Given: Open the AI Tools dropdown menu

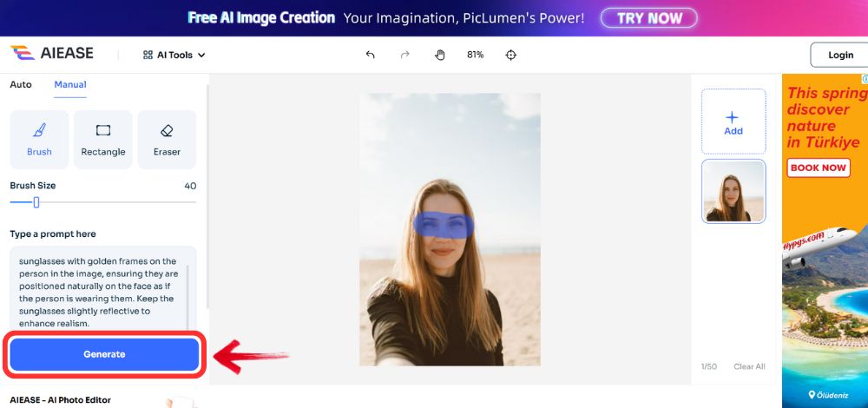Looking at the screenshot, I should pyautogui.click(x=174, y=55).
